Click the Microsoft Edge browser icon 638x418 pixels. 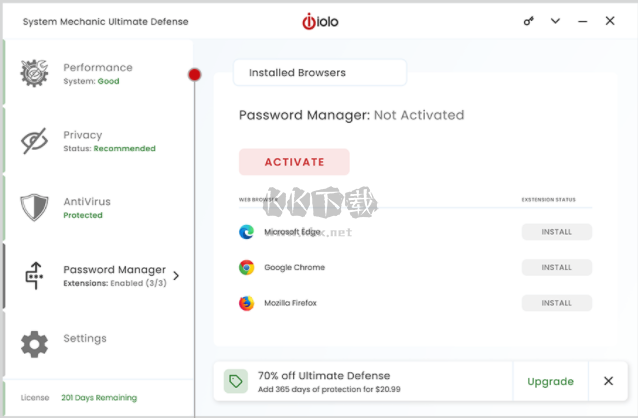tap(246, 232)
